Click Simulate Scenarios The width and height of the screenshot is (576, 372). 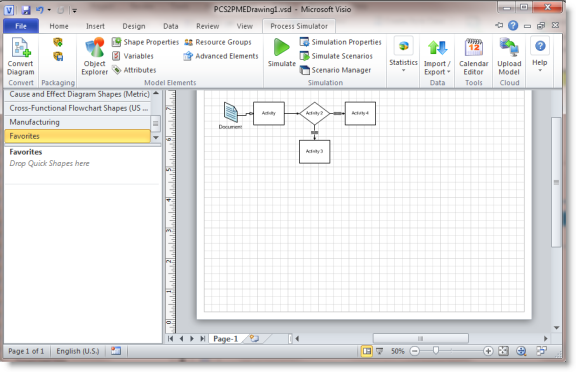336,56
